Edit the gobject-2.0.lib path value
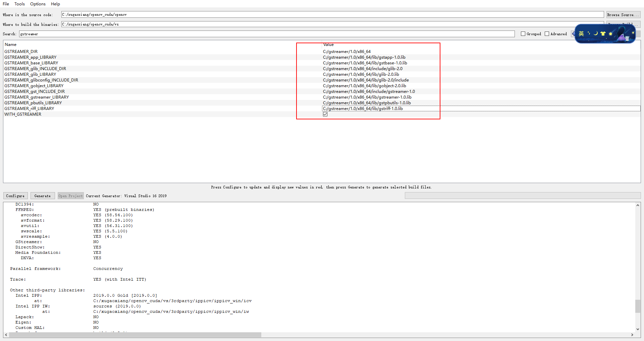 tap(365, 86)
